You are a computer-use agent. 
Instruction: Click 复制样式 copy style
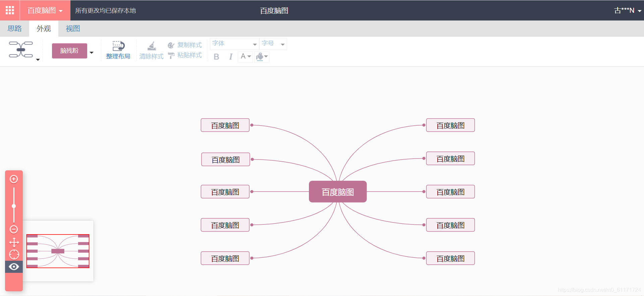tap(185, 45)
